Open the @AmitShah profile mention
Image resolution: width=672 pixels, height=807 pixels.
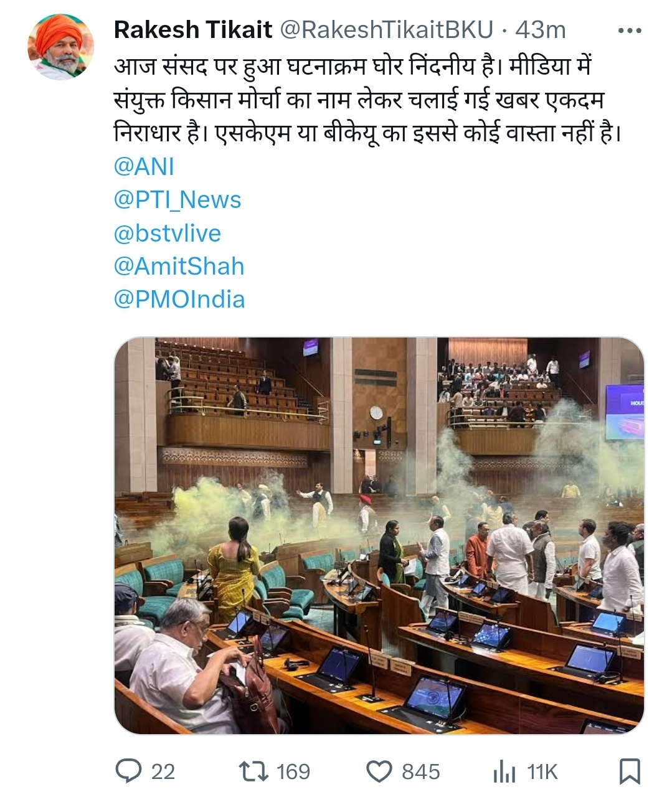coord(179,267)
